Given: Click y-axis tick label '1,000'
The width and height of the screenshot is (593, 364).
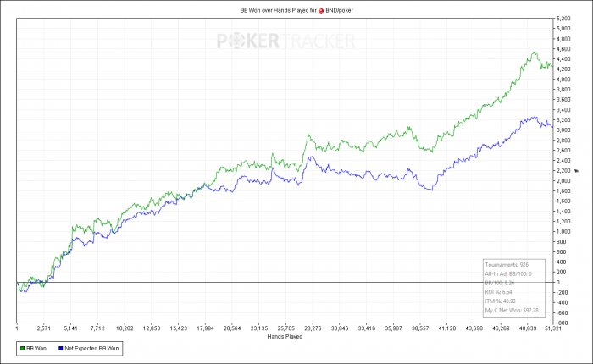Looking at the screenshot, I should [x=563, y=232].
